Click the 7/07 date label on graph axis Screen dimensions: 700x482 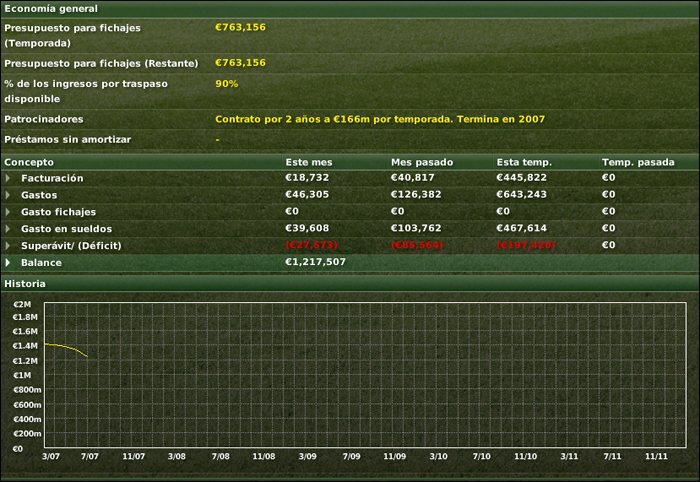90,456
